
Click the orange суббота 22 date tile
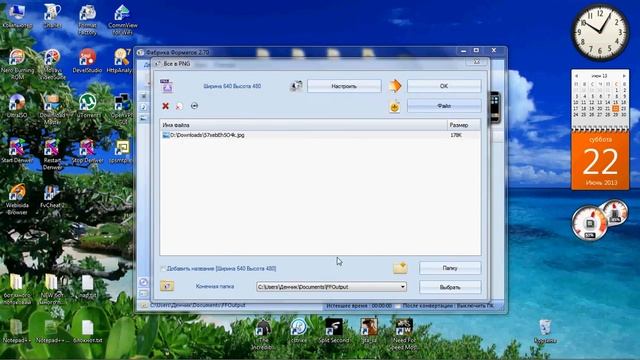click(x=600, y=161)
